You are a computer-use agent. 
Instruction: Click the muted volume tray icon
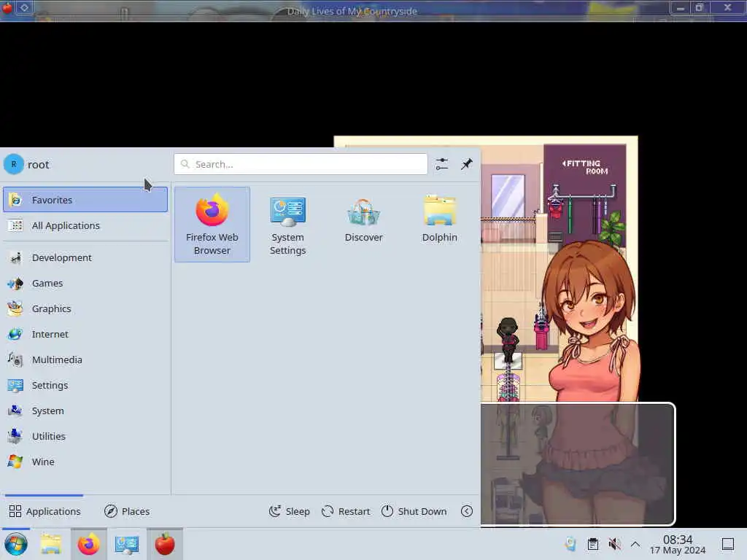pos(614,544)
